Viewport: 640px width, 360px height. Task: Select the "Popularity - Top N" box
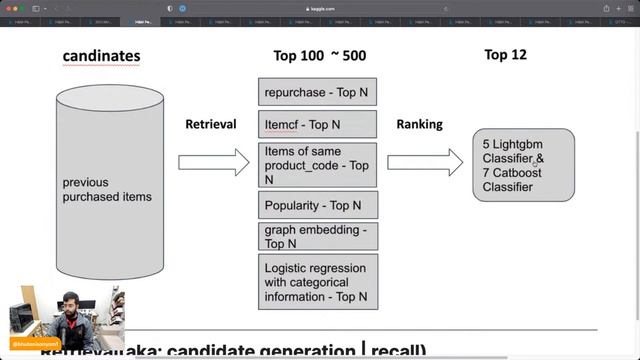point(318,205)
